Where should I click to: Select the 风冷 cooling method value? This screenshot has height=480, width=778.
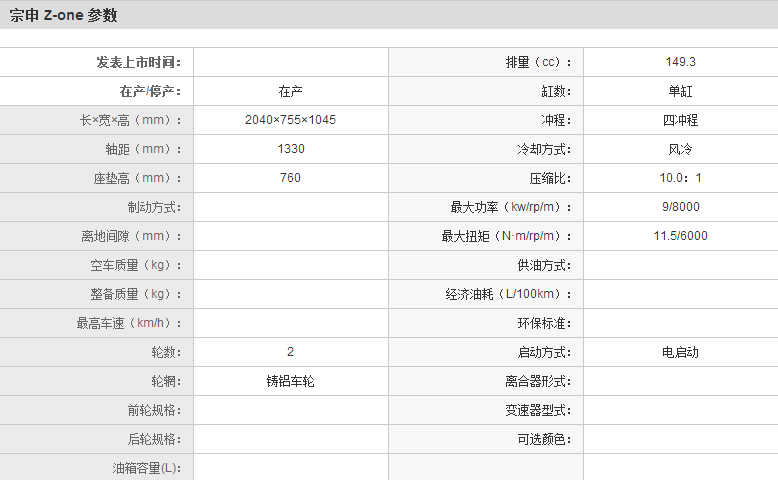point(680,149)
